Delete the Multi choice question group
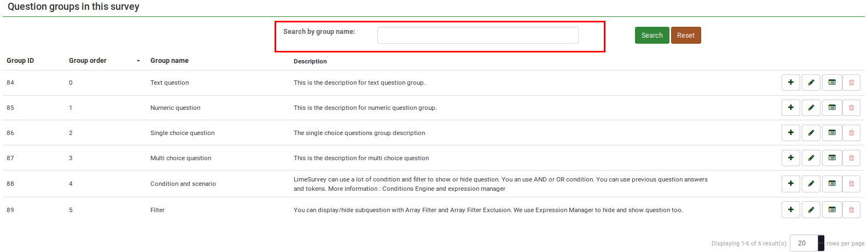This screenshot has height=252, width=868. click(x=851, y=158)
